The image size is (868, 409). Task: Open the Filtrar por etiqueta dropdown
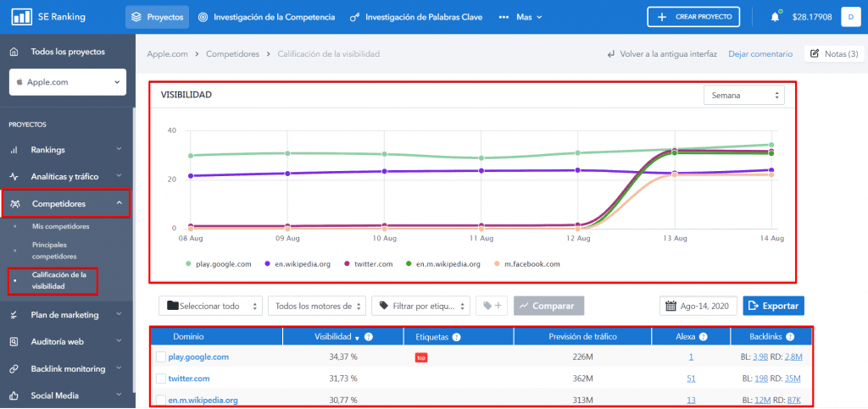[420, 306]
